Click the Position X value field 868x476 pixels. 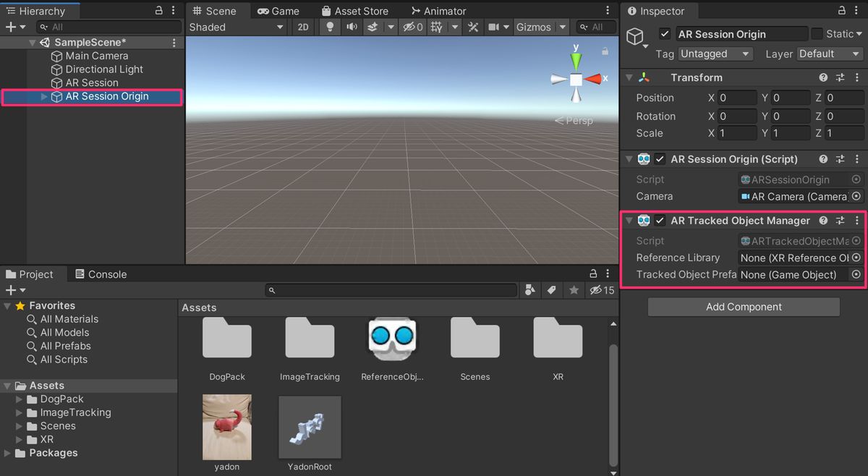pos(736,98)
